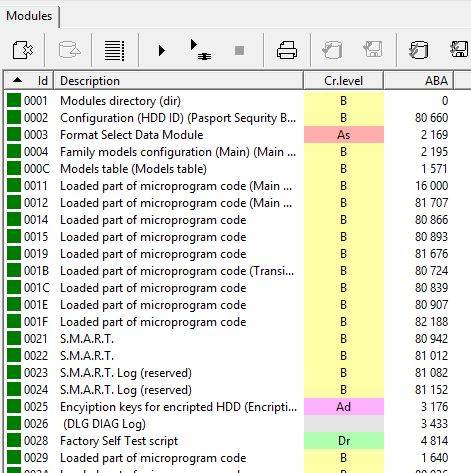
Task: Click green status square of module 0021
Action: pos(14,339)
